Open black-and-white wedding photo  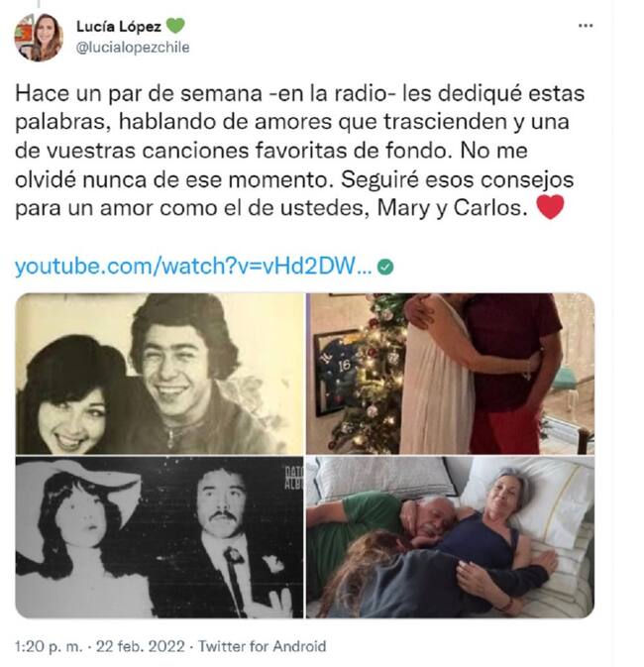pyautogui.click(x=160, y=537)
